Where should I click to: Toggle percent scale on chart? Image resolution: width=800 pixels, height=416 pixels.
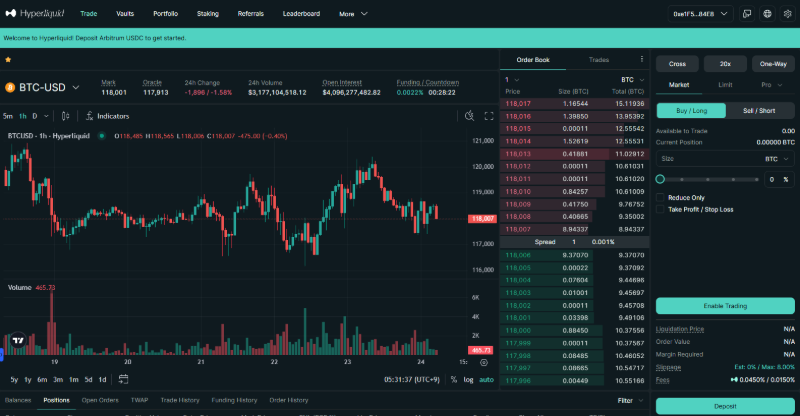tap(454, 379)
